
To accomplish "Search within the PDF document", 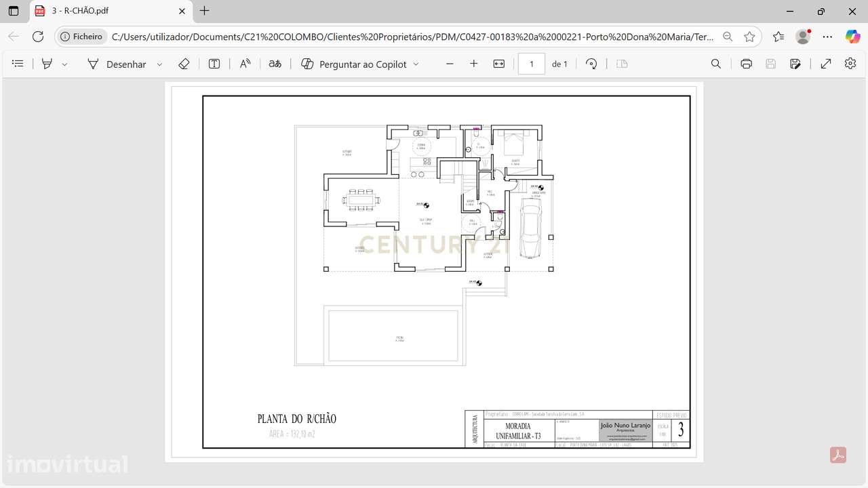I will pyautogui.click(x=716, y=64).
